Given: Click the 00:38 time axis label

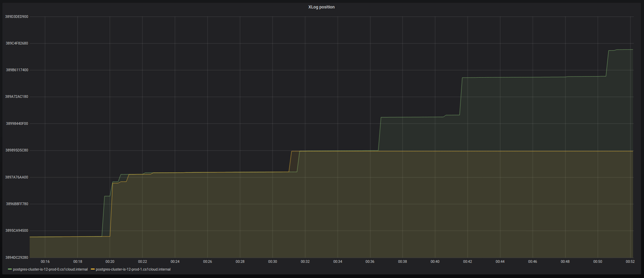Looking at the screenshot, I should (402, 261).
